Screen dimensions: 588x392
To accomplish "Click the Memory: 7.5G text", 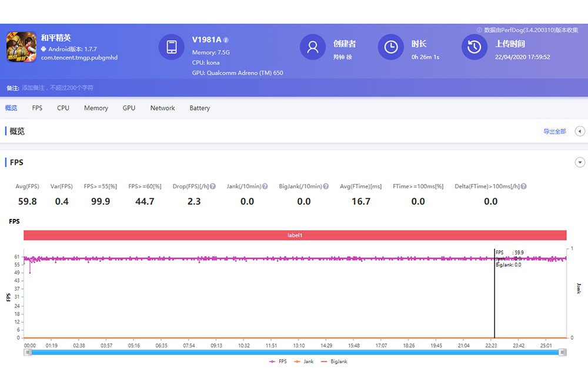I will pos(211,52).
